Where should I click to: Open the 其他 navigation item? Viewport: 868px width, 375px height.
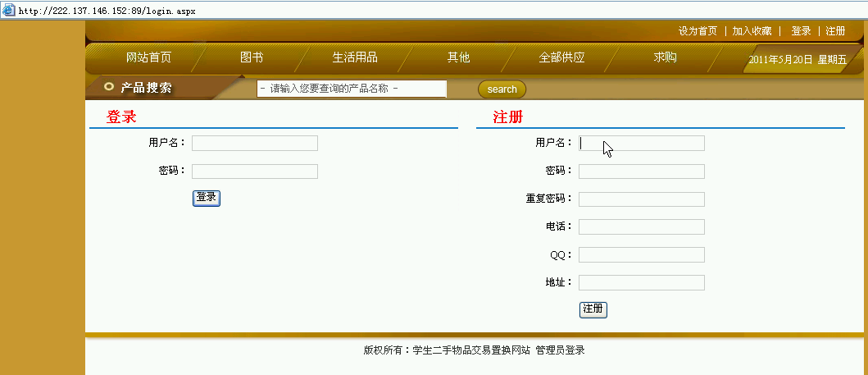(458, 57)
